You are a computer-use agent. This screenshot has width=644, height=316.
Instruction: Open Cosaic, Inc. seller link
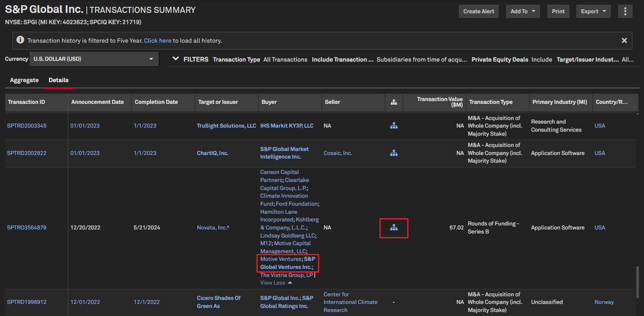point(338,153)
